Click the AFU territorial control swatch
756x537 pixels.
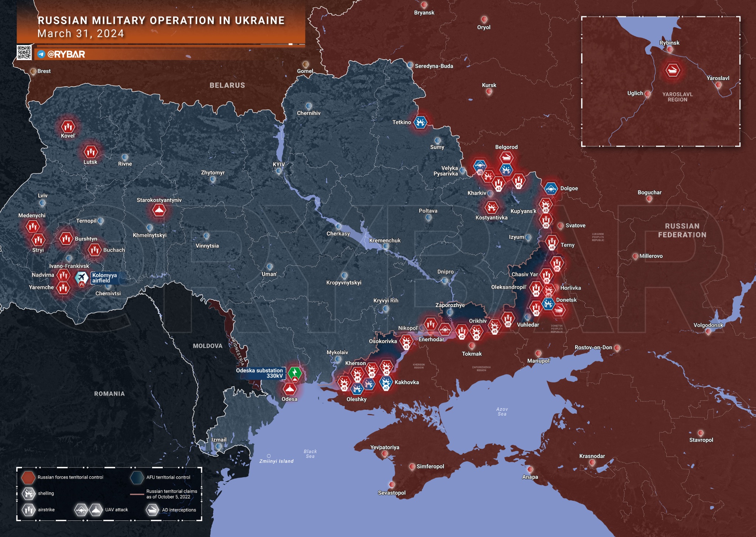coord(137,477)
